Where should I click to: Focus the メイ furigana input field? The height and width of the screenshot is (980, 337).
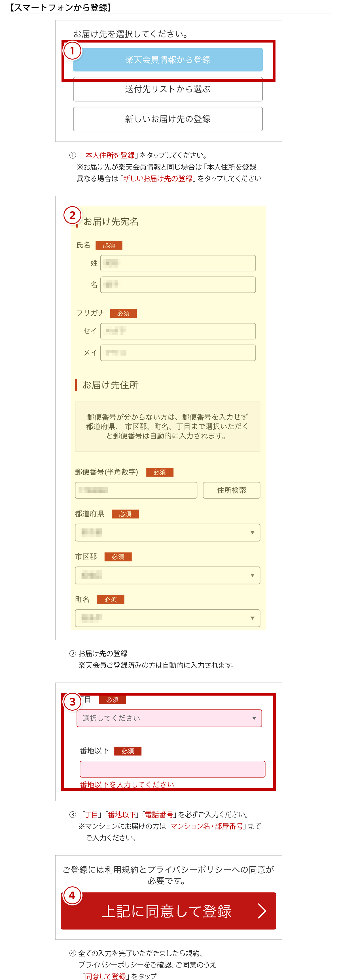178,353
